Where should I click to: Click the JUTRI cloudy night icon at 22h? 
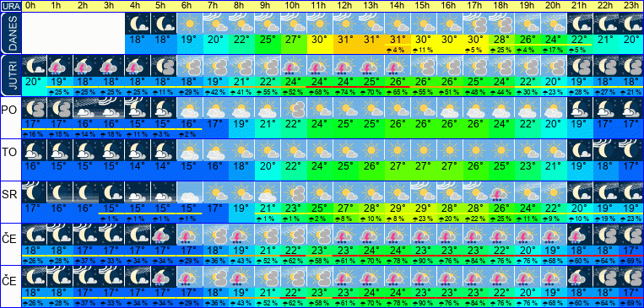(x=605, y=66)
